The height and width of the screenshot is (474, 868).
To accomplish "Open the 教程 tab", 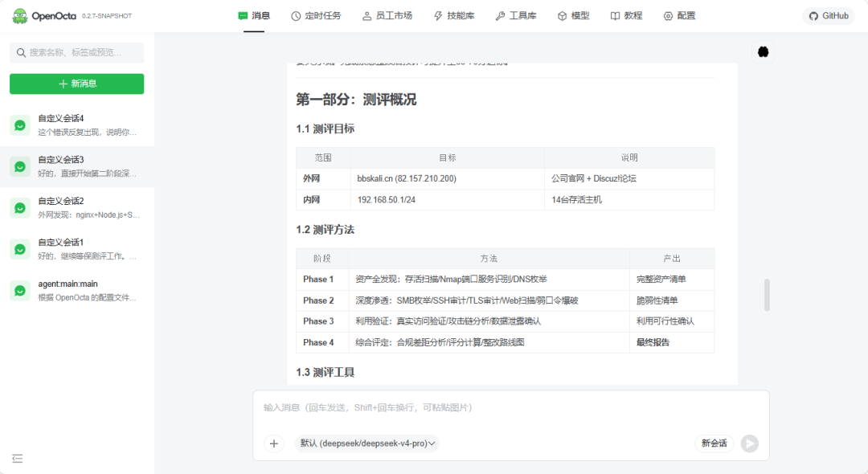I will pos(626,16).
